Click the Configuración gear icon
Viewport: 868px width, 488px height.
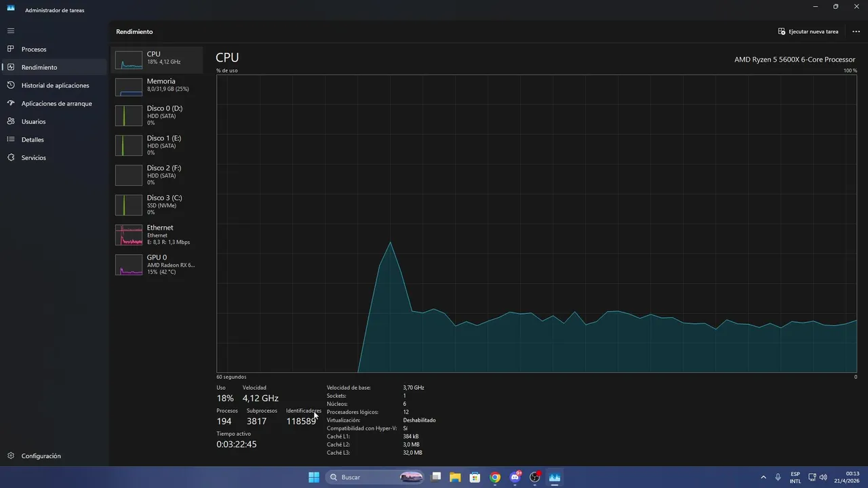[11, 456]
